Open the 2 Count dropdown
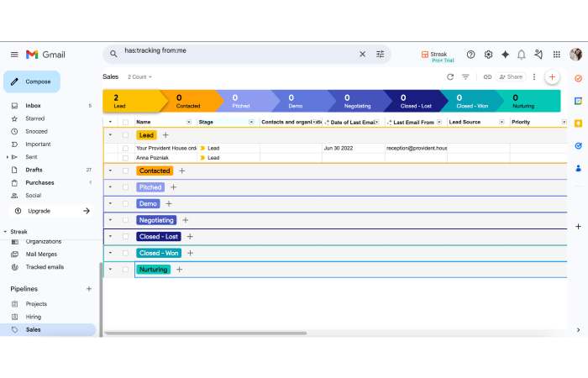 click(x=139, y=77)
